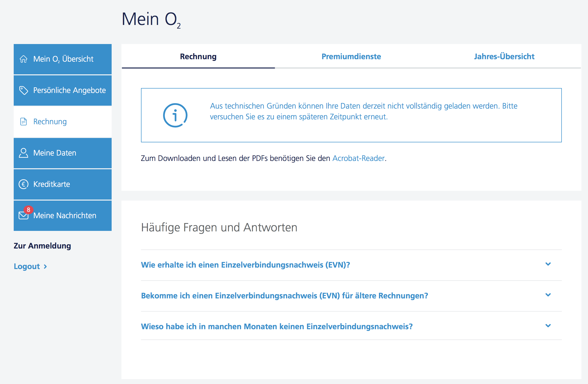Click the euro coin icon for Kreditkarte
Screen dimensions: 588x384
24,184
